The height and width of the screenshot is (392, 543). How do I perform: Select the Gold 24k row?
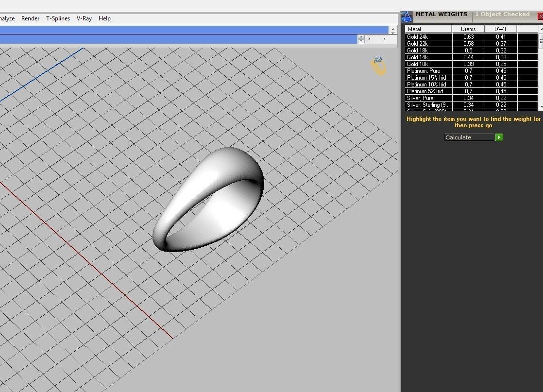(x=472, y=37)
